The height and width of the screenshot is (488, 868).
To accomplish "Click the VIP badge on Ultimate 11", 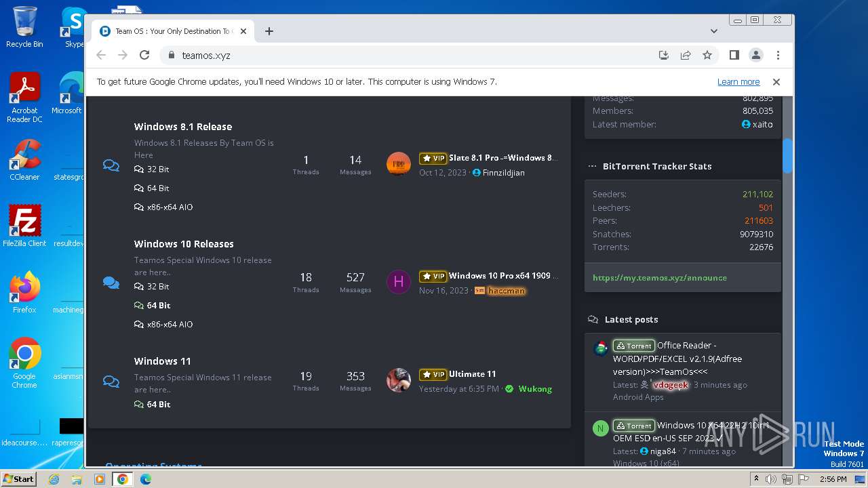I will [x=433, y=374].
